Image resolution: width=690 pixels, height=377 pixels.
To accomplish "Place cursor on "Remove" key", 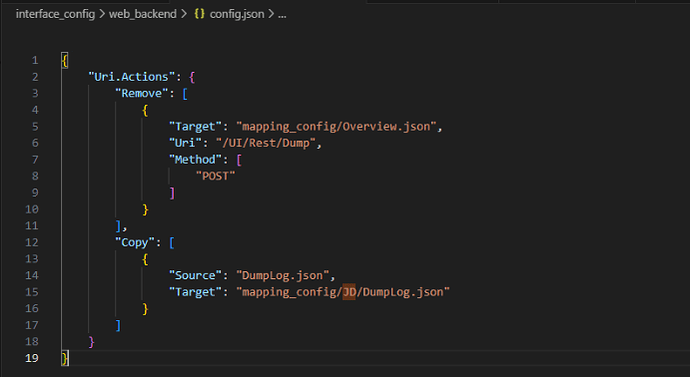I will [x=142, y=93].
